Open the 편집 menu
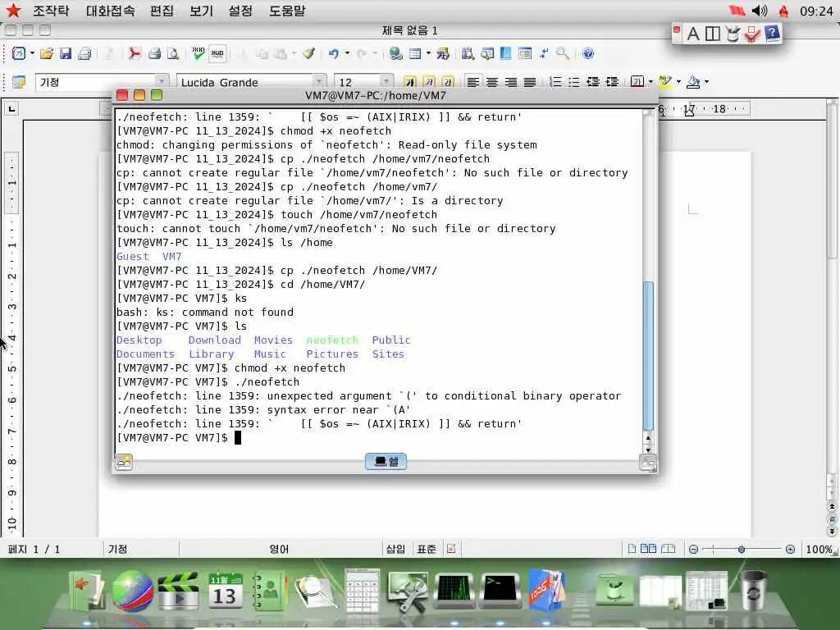The width and height of the screenshot is (840, 630). pyautogui.click(x=162, y=11)
